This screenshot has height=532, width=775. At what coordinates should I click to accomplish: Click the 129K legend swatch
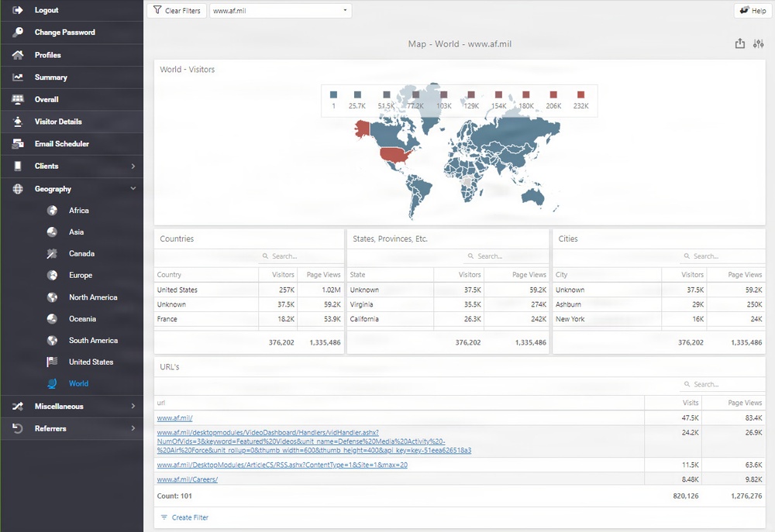coord(471,94)
